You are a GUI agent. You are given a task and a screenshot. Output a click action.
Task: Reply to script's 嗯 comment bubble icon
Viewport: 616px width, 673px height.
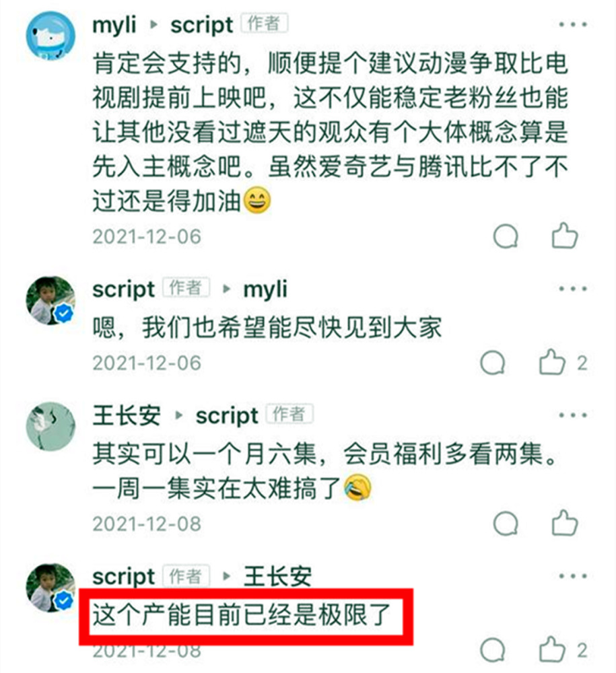coord(493,363)
